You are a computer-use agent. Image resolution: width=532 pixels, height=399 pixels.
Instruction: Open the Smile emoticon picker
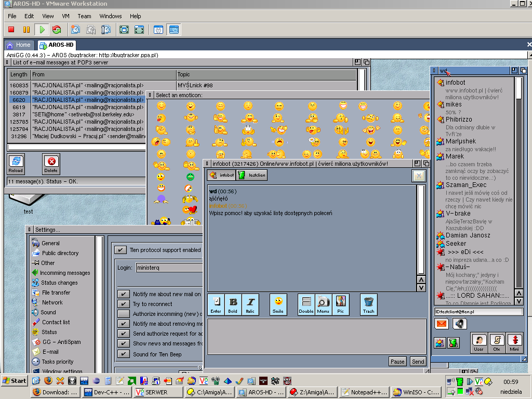278,304
